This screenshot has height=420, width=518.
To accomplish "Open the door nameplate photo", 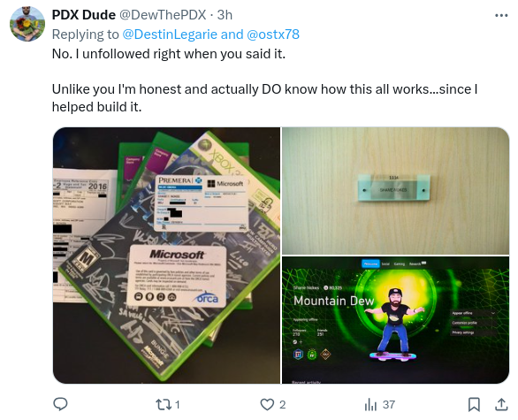I will click(x=395, y=191).
